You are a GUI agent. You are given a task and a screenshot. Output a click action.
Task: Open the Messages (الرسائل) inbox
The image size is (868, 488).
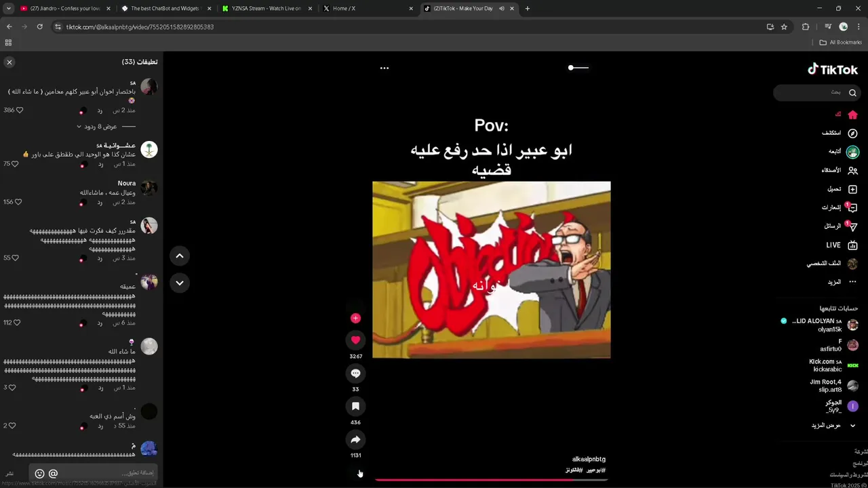click(x=842, y=226)
